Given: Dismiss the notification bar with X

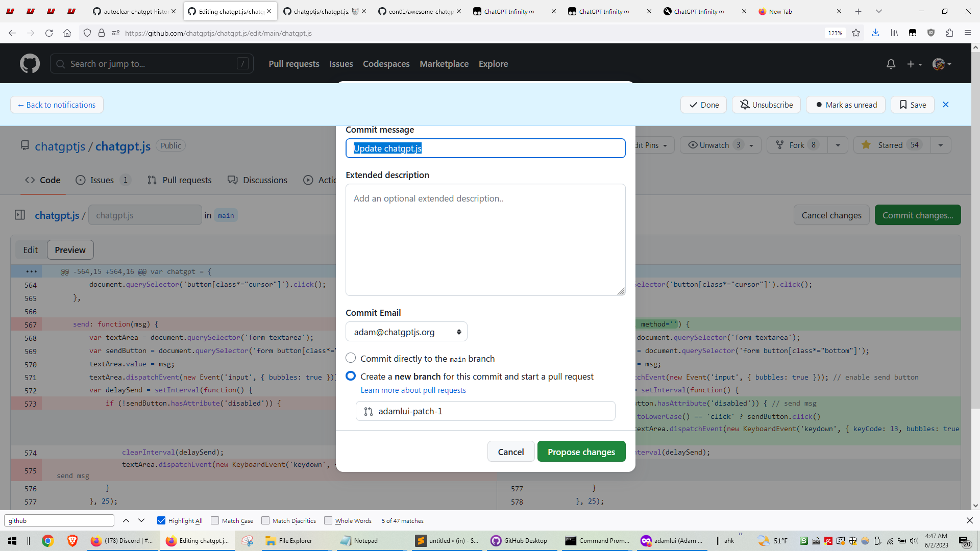Looking at the screenshot, I should tap(946, 105).
